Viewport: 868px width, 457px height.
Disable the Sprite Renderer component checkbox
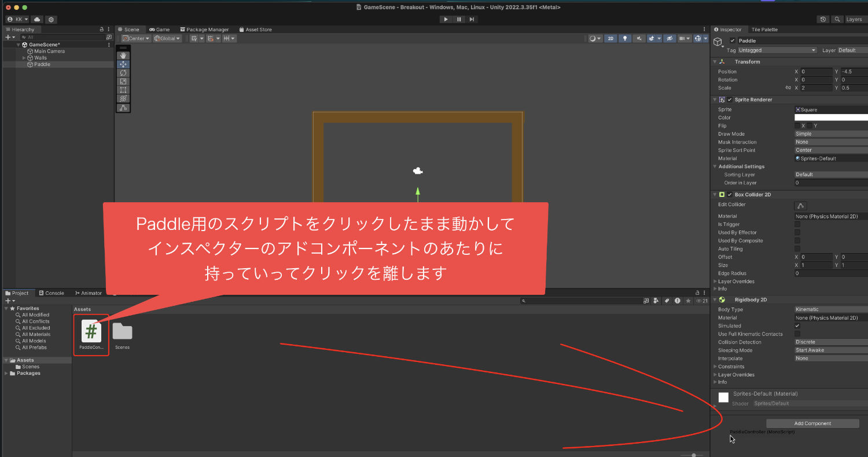730,100
